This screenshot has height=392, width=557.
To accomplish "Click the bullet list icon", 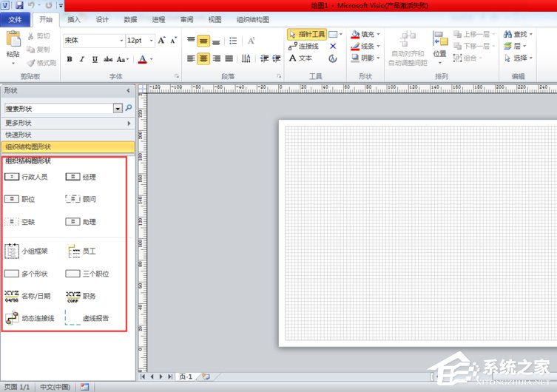I will tap(233, 41).
